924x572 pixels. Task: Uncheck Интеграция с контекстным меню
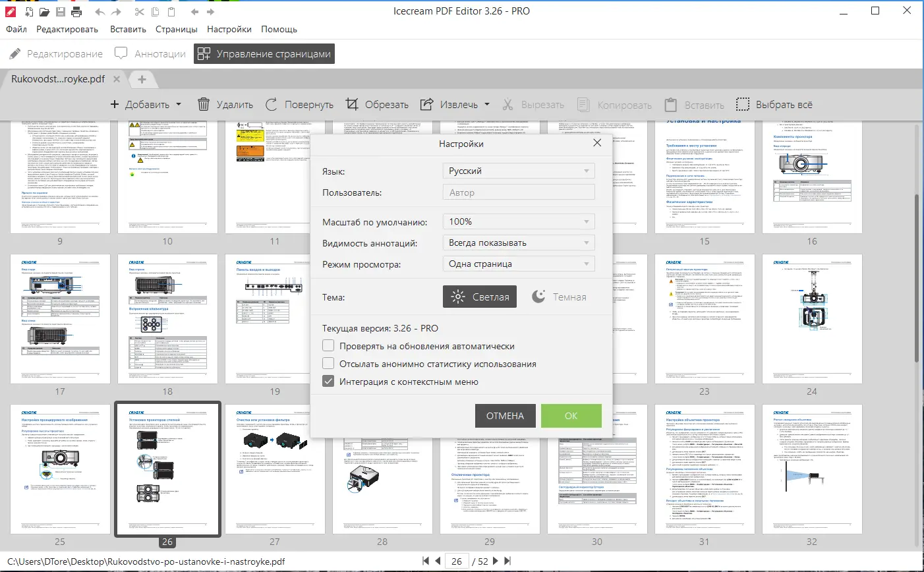(x=328, y=381)
